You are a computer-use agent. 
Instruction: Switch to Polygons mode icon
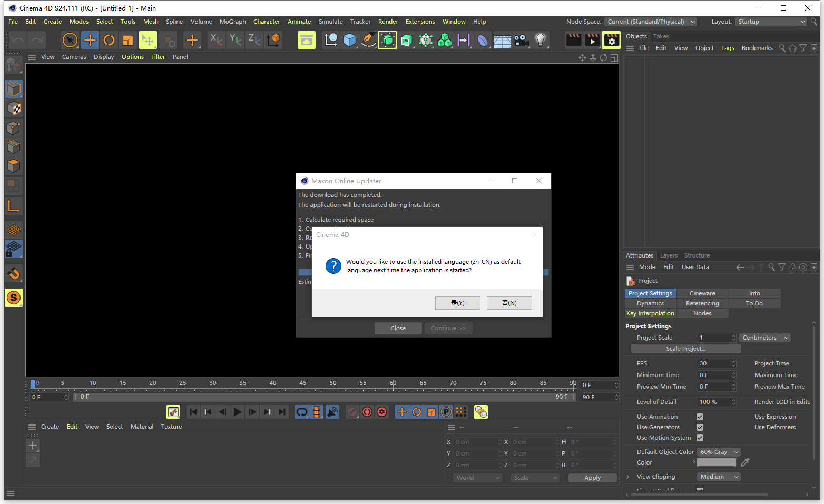point(14,166)
